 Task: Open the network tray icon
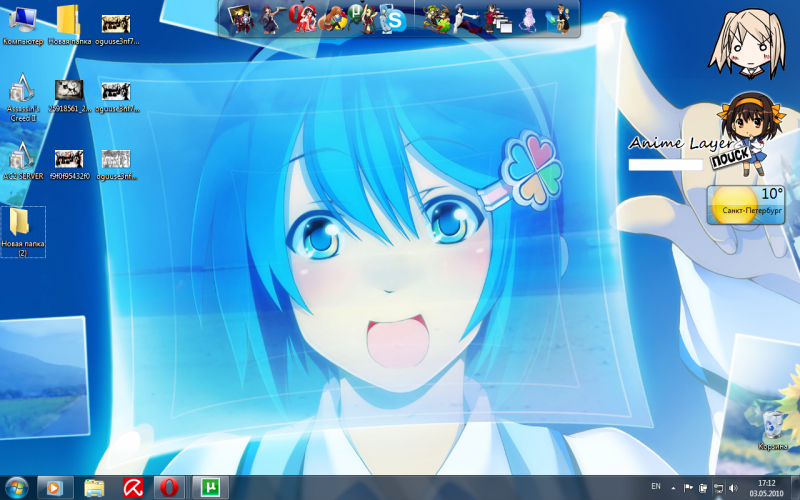pyautogui.click(x=718, y=488)
